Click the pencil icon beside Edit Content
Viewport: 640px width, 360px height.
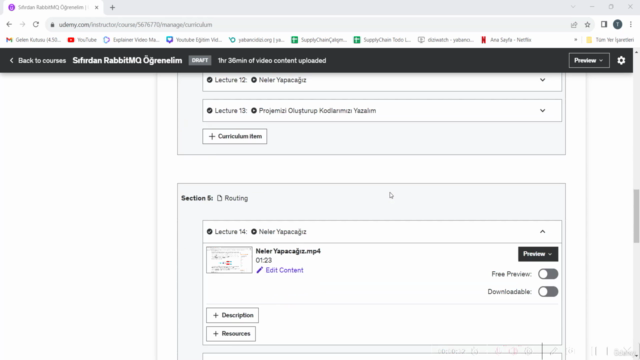pos(260,270)
